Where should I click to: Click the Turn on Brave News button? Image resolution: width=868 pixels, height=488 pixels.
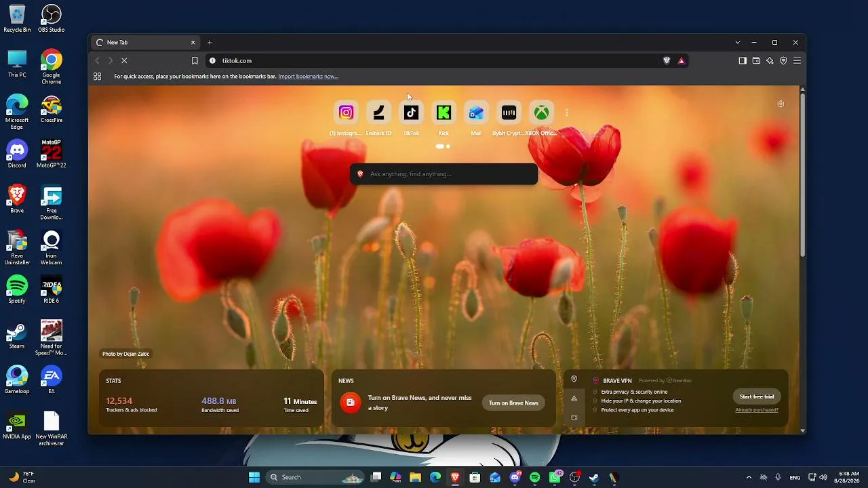(513, 403)
